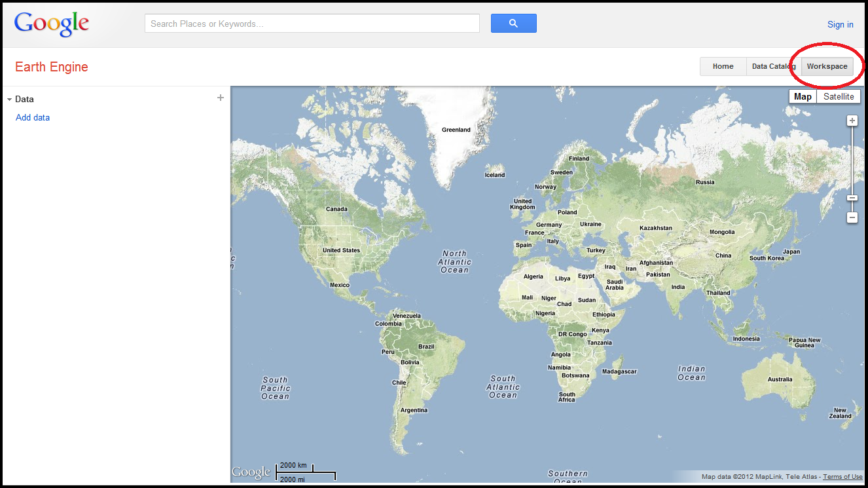Click the Iceland label on the map

coord(495,175)
